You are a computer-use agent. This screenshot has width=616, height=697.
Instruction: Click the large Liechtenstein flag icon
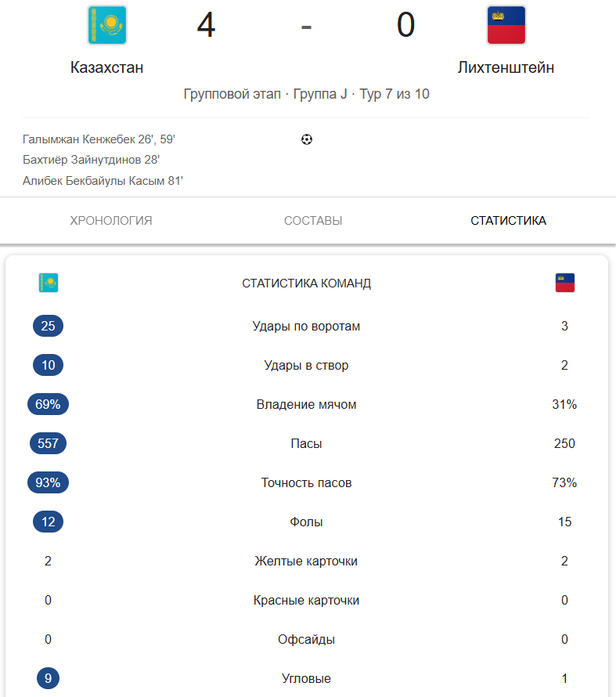point(506,25)
